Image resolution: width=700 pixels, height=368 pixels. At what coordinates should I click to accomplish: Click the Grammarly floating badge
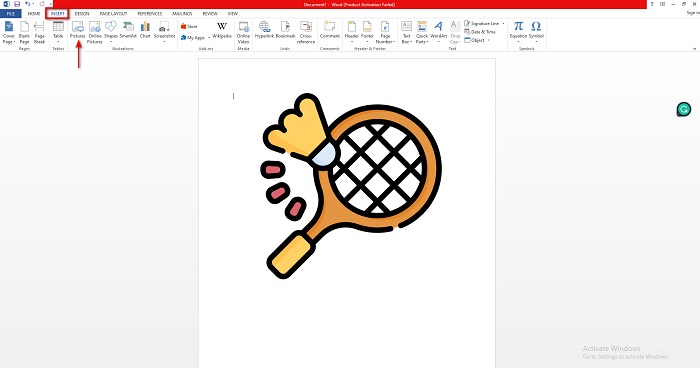click(x=683, y=109)
